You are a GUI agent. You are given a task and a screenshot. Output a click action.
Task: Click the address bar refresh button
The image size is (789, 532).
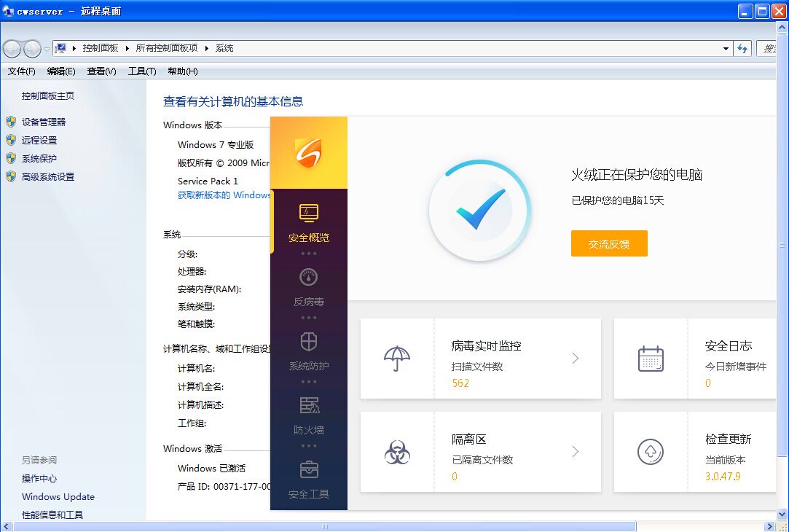coord(742,49)
